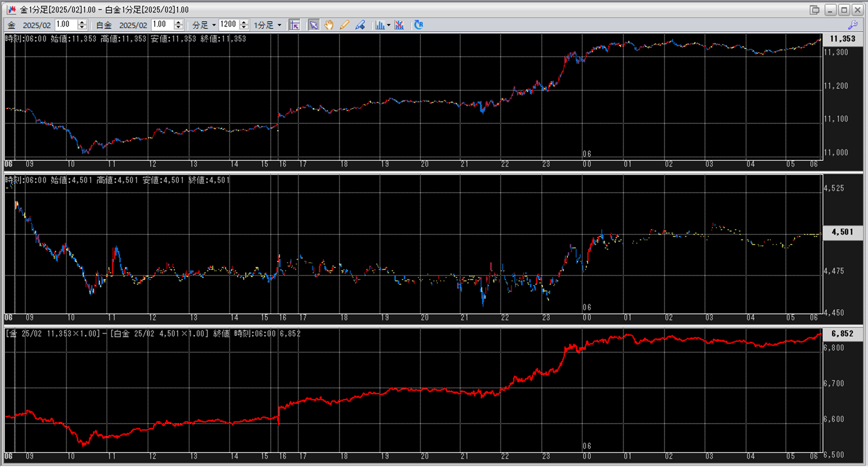Decrease the 白金 multiplier spinner value
868x467 pixels.
pos(179,28)
